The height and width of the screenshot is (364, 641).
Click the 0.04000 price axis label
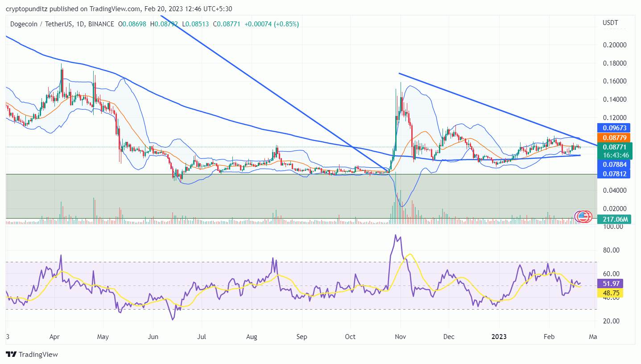coord(614,190)
